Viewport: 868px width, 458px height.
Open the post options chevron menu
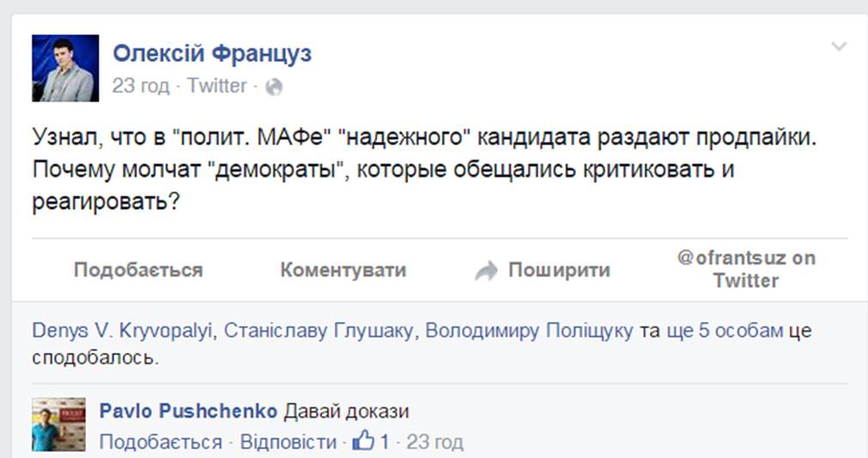[x=839, y=46]
